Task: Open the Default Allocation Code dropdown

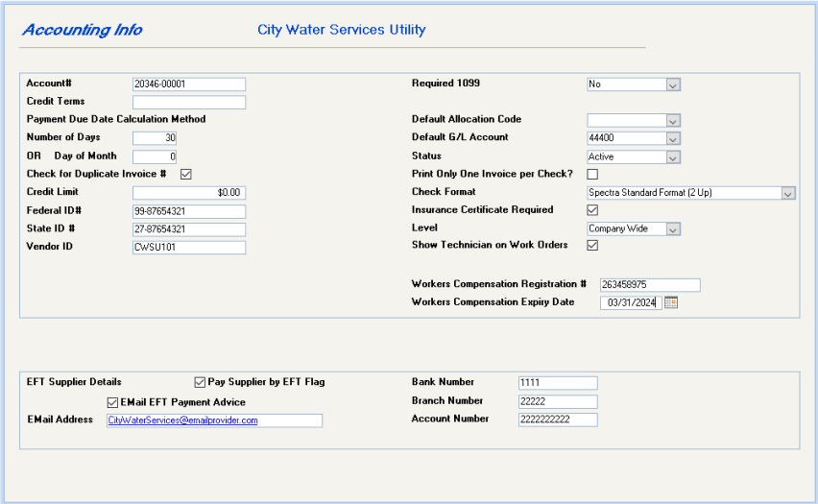Action: [x=673, y=121]
